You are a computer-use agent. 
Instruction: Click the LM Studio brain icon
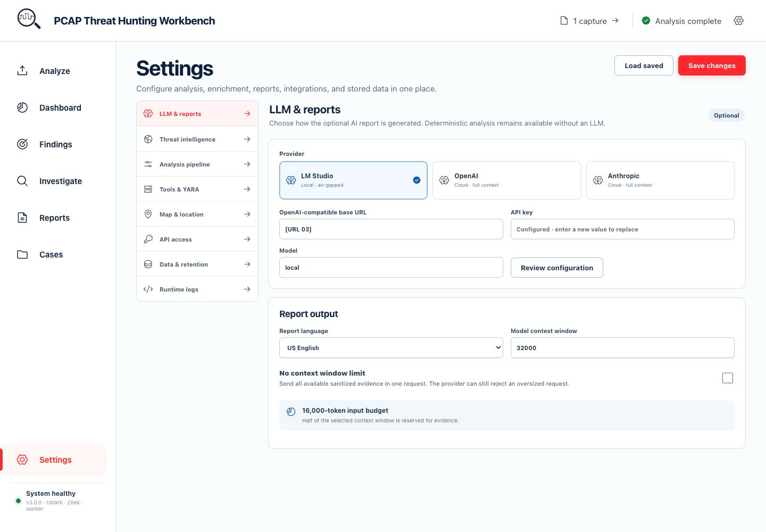(x=291, y=180)
